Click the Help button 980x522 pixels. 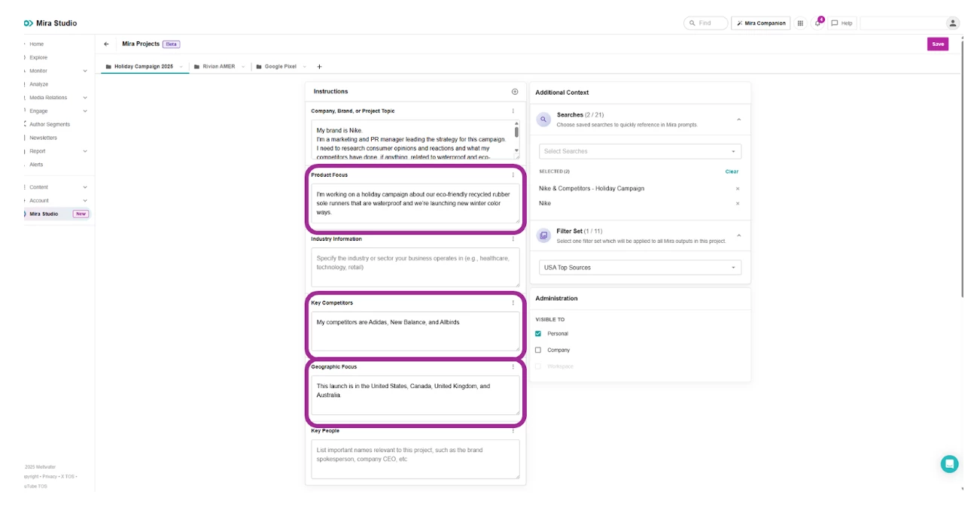(842, 23)
